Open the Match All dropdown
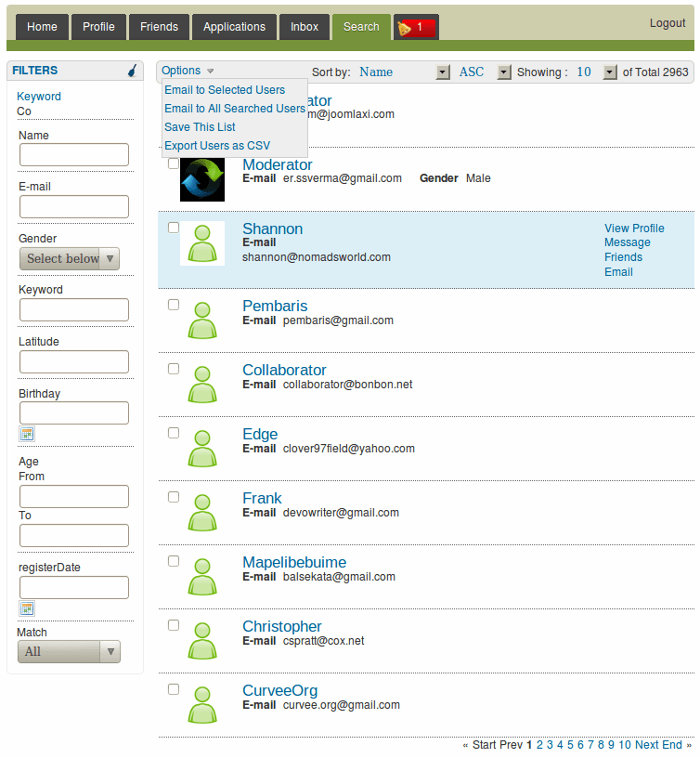The height and width of the screenshot is (758, 700). 69,652
